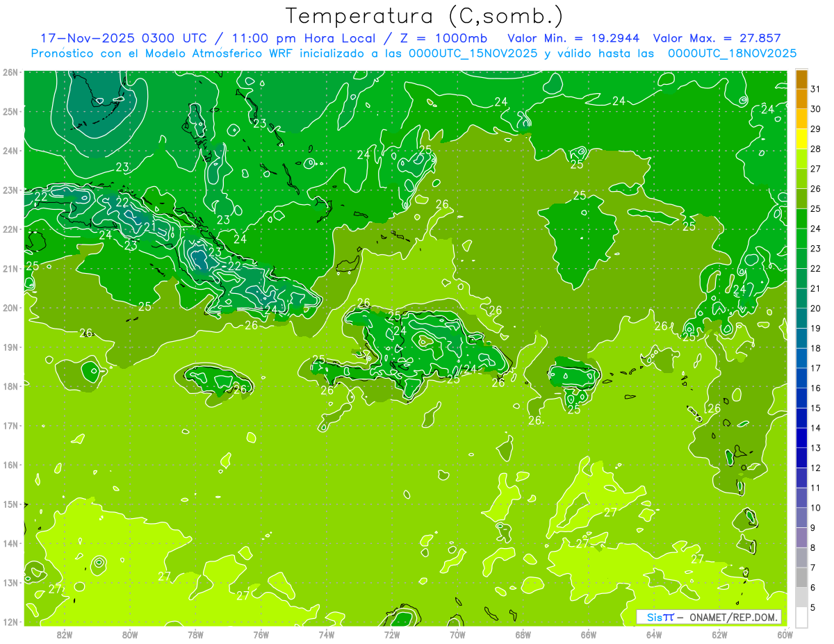Screen dimensions: 834x644
Task: Click the '16' colorbar scale label
Action: [x=816, y=388]
